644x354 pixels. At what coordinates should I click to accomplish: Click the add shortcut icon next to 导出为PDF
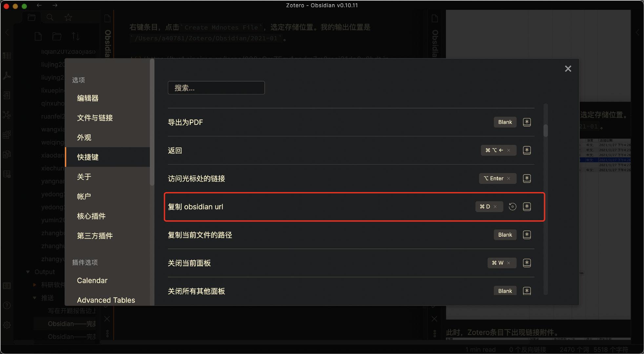click(x=528, y=122)
